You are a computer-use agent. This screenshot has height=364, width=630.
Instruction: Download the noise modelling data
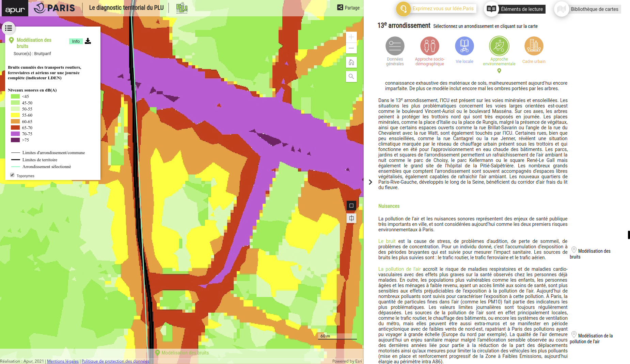(88, 41)
